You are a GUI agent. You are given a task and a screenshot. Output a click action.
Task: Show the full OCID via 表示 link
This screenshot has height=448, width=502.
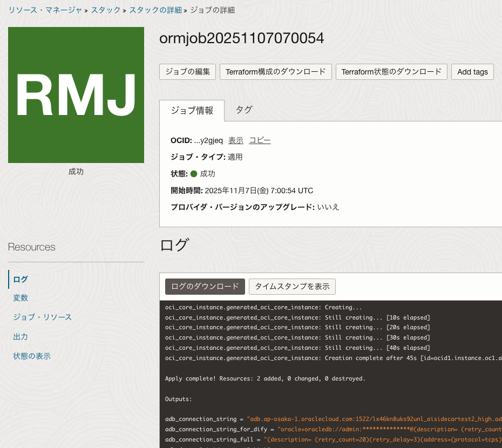(236, 140)
